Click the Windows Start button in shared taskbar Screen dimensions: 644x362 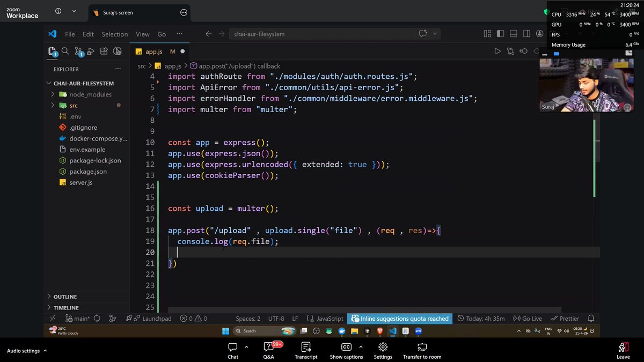pyautogui.click(x=225, y=331)
